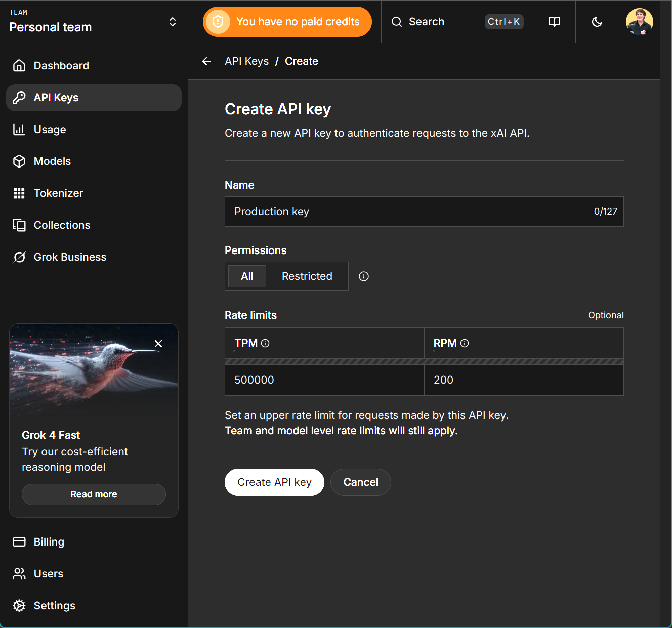Toggle dark mode with the moon icon
Screen dimensions: 672x628
tap(597, 22)
